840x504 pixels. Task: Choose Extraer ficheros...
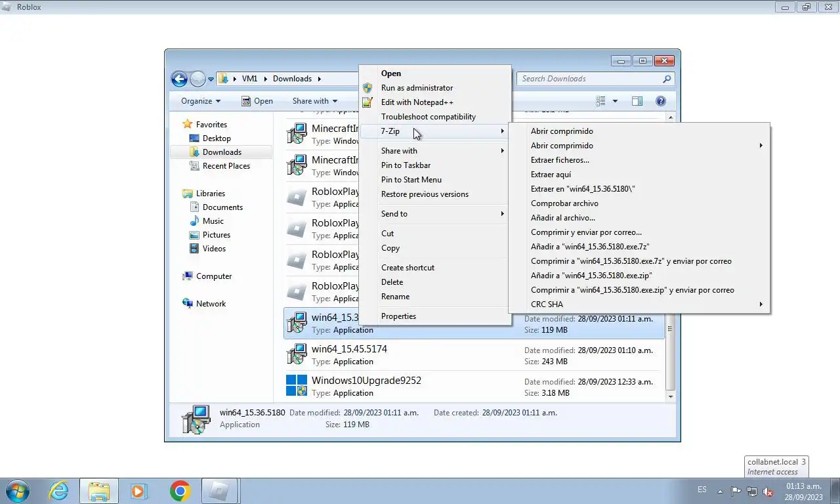pos(639,160)
